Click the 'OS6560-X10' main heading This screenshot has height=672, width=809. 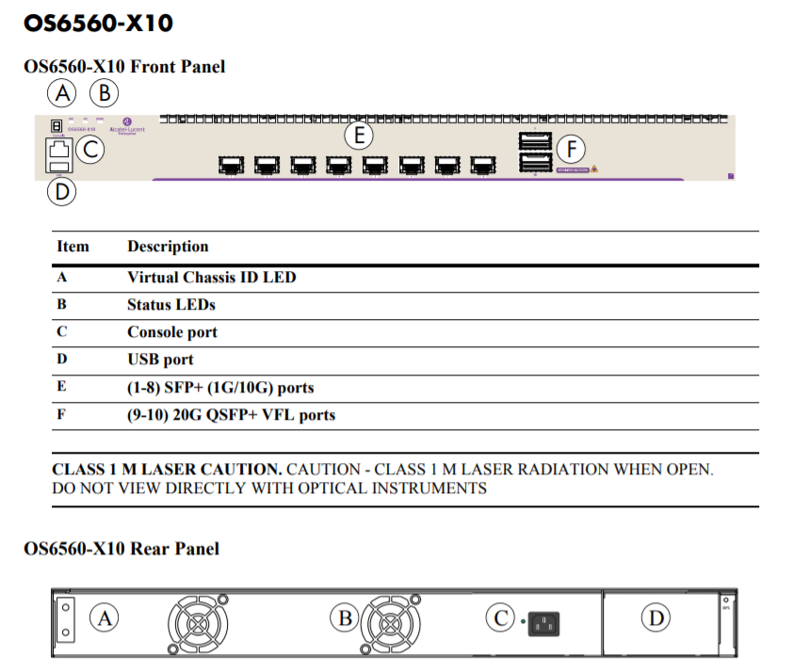pyautogui.click(x=99, y=24)
